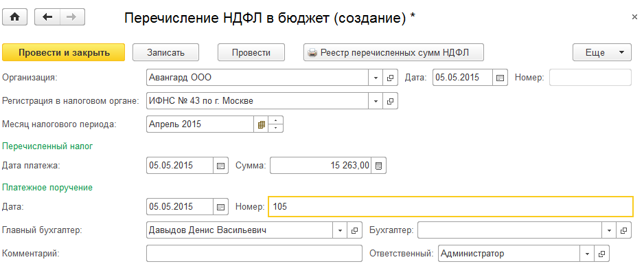Open the Организация record with the open icon
The image size is (644, 275).
point(391,78)
